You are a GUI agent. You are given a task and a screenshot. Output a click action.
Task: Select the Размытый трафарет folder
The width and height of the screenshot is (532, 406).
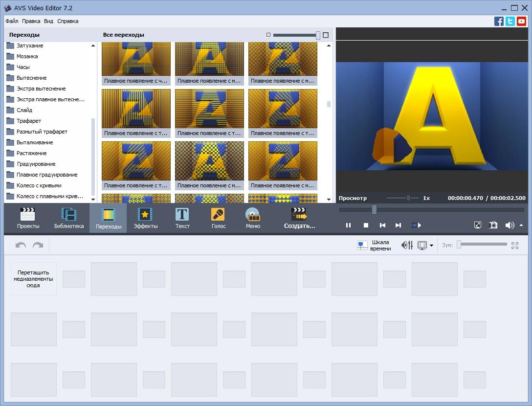pyautogui.click(x=42, y=132)
